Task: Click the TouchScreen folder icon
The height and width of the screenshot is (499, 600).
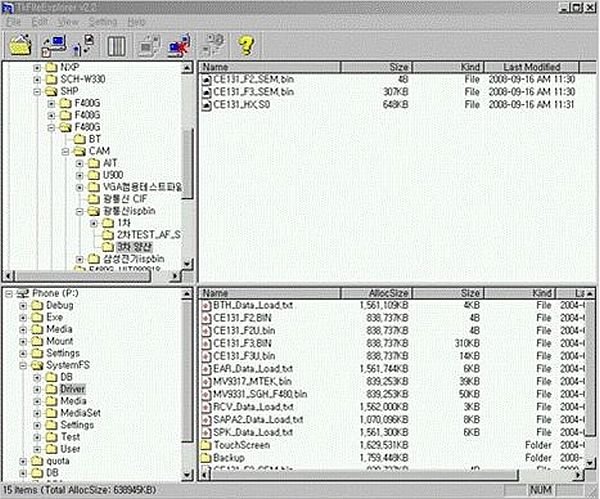Action: pos(206,445)
